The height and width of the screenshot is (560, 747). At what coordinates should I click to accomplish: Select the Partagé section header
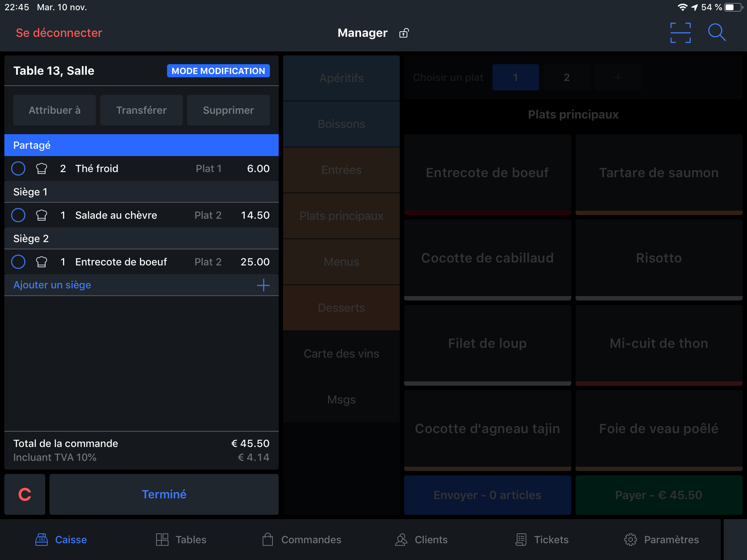tap(142, 145)
